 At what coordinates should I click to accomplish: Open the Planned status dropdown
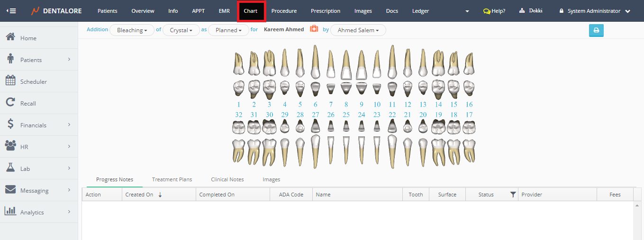click(228, 30)
